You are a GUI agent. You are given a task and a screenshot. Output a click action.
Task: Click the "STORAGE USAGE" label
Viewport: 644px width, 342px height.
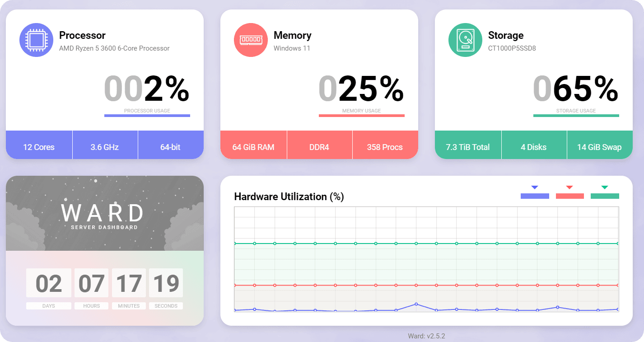(576, 111)
